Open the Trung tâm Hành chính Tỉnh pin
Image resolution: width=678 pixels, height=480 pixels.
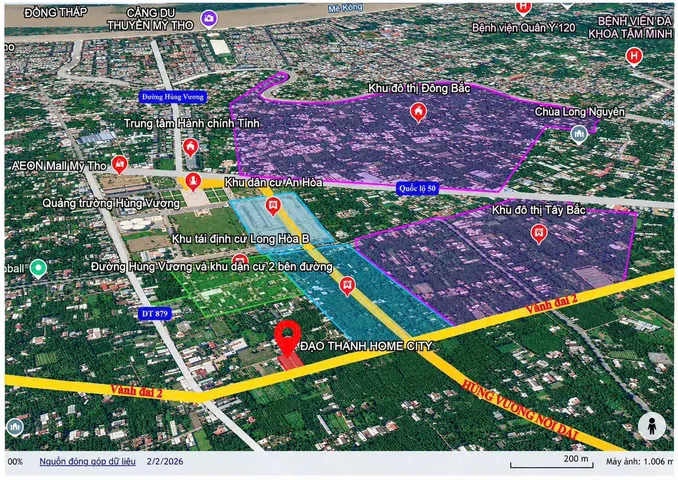(190, 148)
